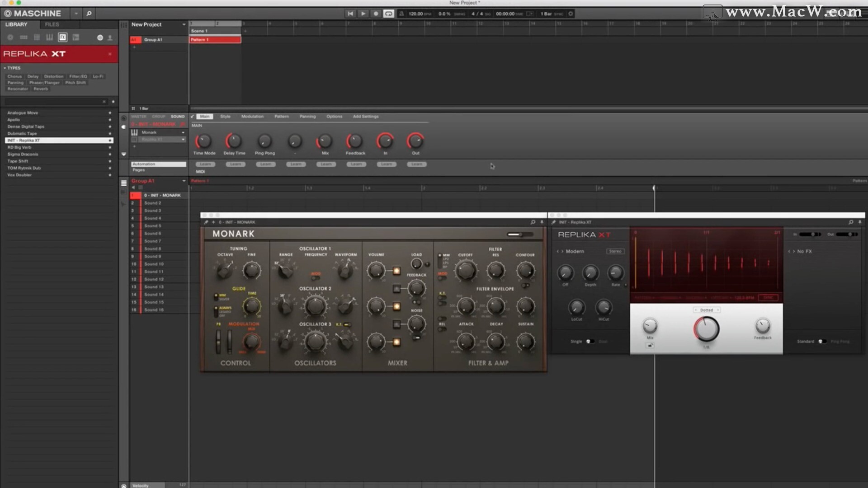Viewport: 868px width, 488px height.
Task: Toggle the SYNC button in Replika display
Action: click(768, 298)
